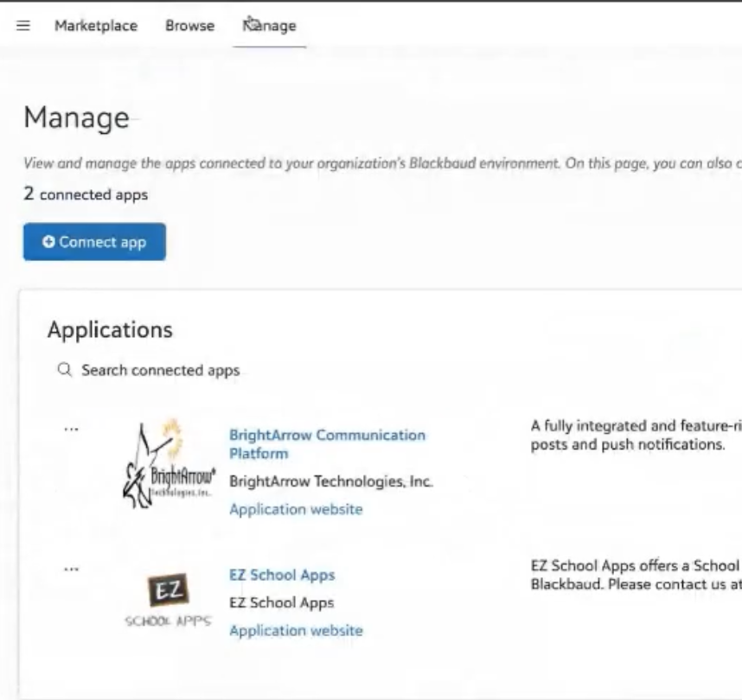
Task: Click EZ School Apps description text
Action: coord(636,576)
